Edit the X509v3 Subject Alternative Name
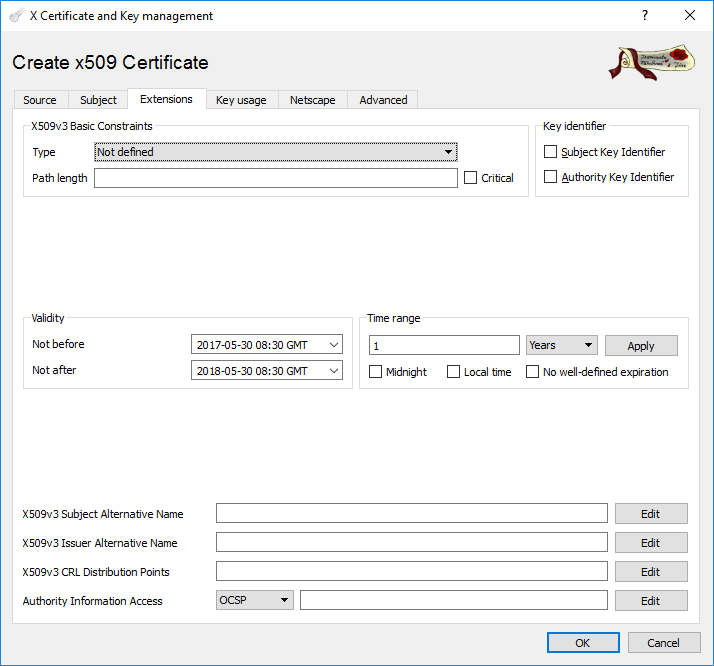 (650, 514)
